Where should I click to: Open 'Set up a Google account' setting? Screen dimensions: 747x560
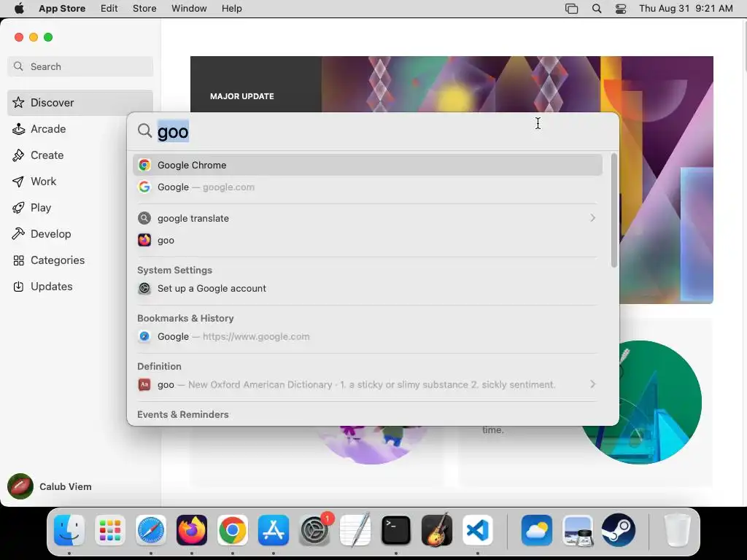point(368,288)
